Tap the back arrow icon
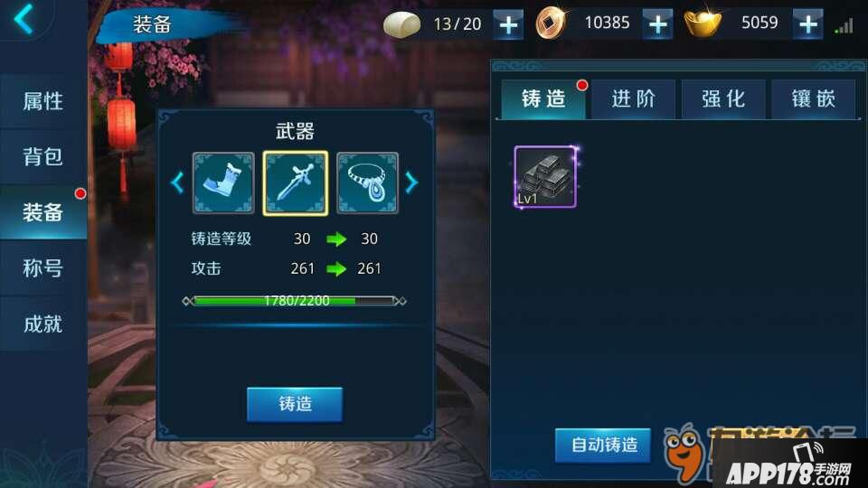 click(x=24, y=18)
